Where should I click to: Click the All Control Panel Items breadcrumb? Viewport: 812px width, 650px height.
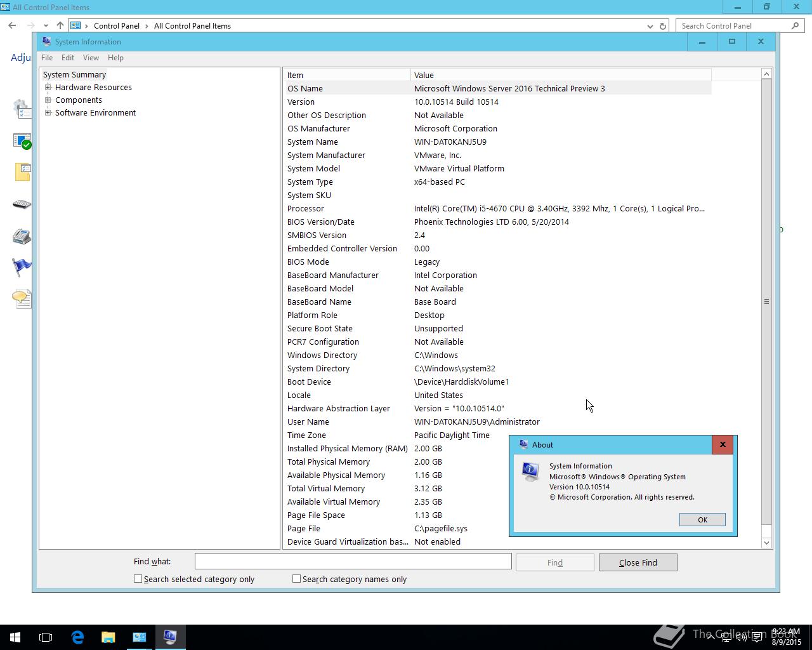192,26
